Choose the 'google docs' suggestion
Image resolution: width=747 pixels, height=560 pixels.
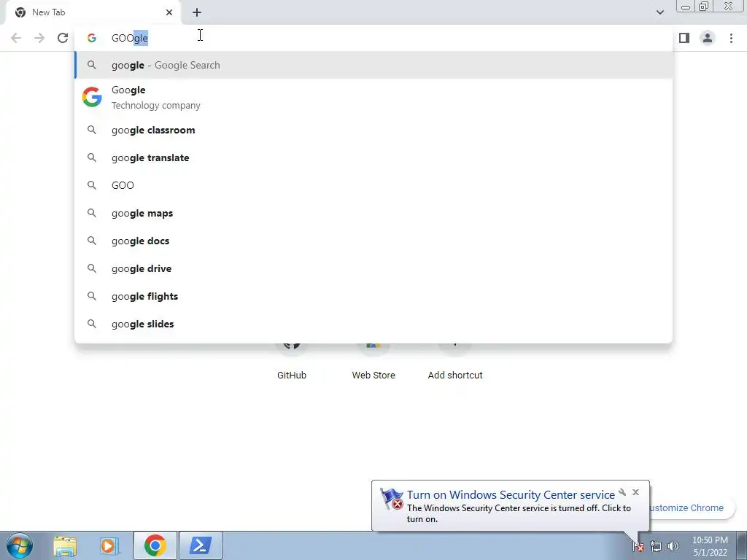373,241
